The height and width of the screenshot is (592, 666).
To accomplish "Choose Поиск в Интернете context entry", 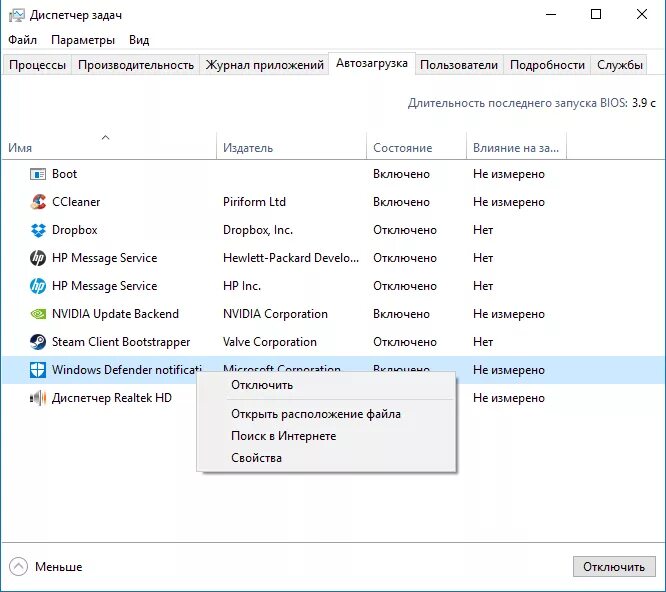I will (x=326, y=436).
